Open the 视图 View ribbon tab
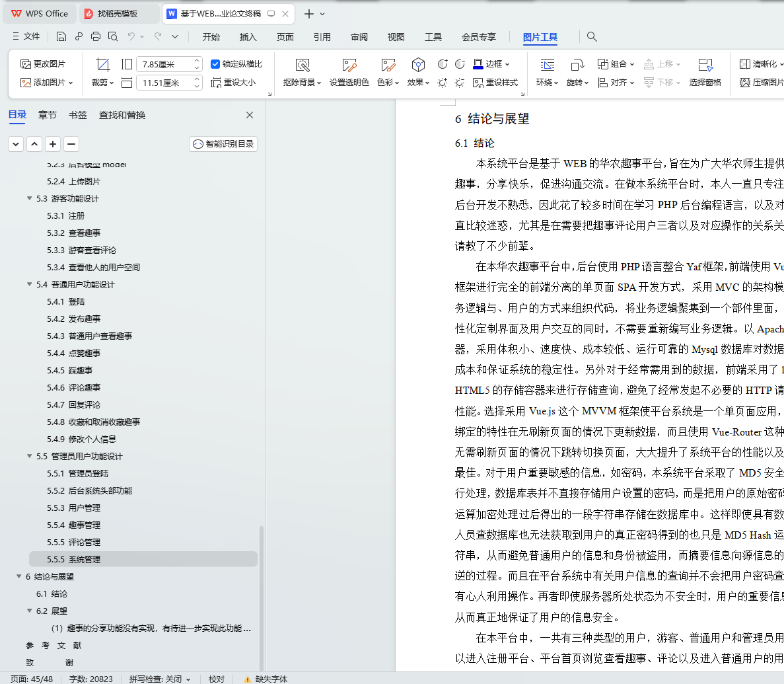The height and width of the screenshot is (684, 784). (396, 36)
